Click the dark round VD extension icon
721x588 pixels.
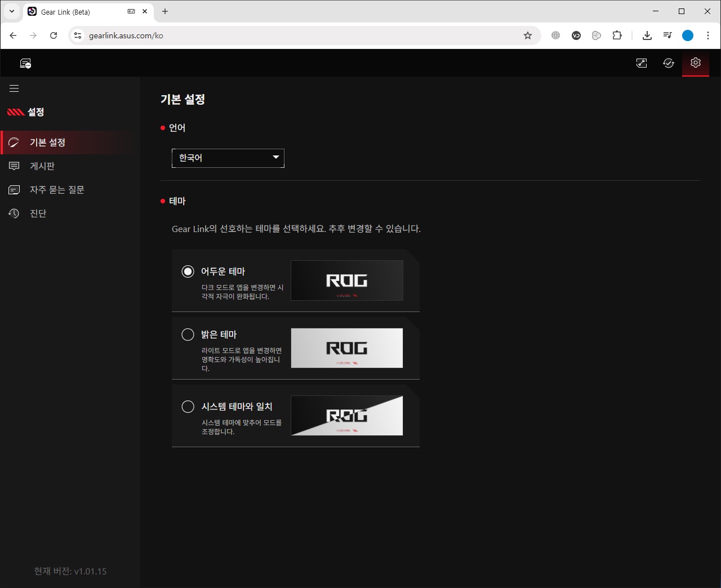(x=576, y=35)
